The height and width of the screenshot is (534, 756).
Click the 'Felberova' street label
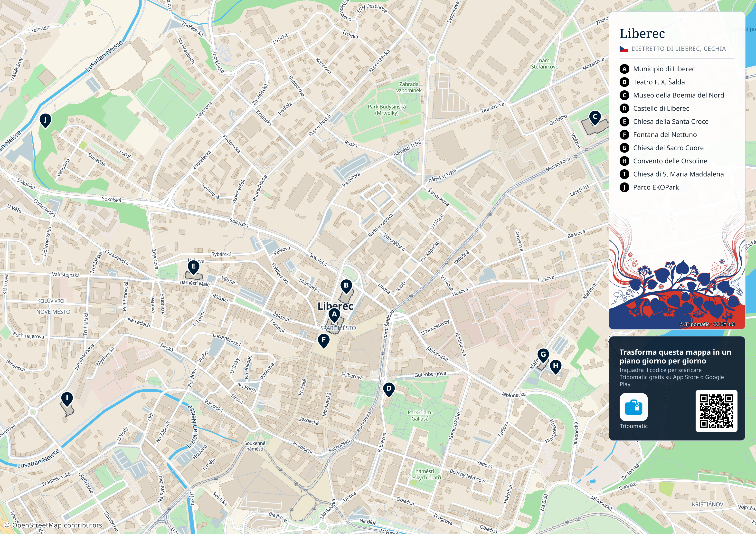click(x=352, y=376)
